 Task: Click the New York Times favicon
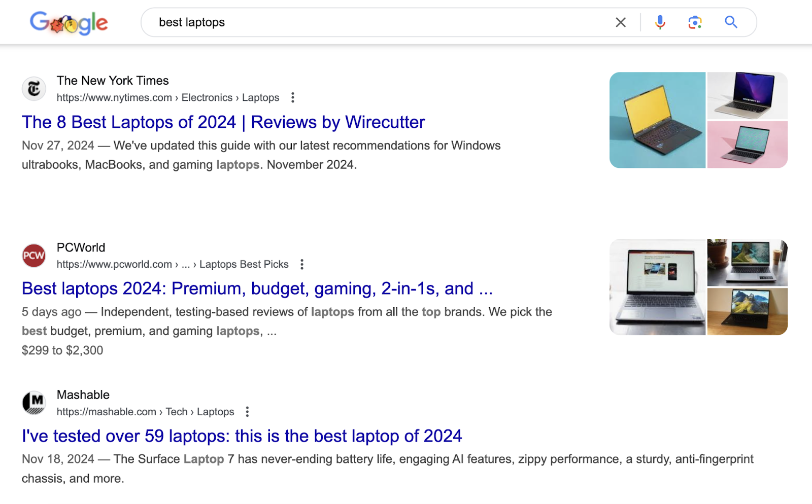coord(34,88)
